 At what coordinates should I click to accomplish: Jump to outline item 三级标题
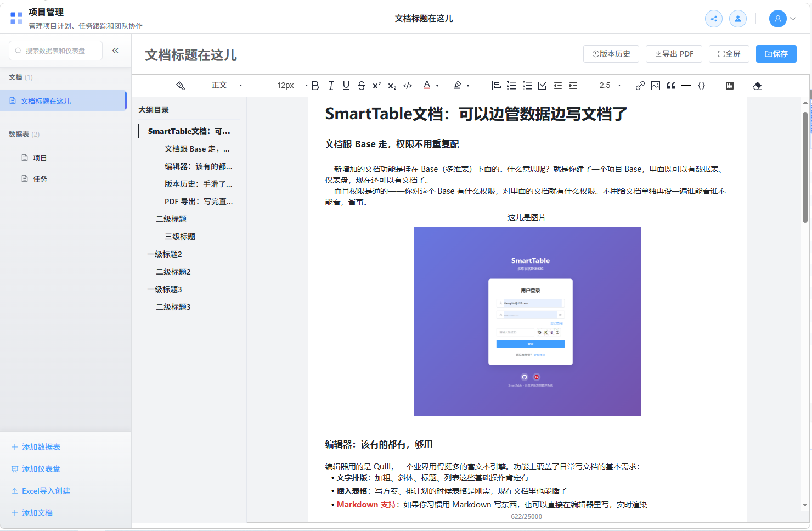click(180, 237)
